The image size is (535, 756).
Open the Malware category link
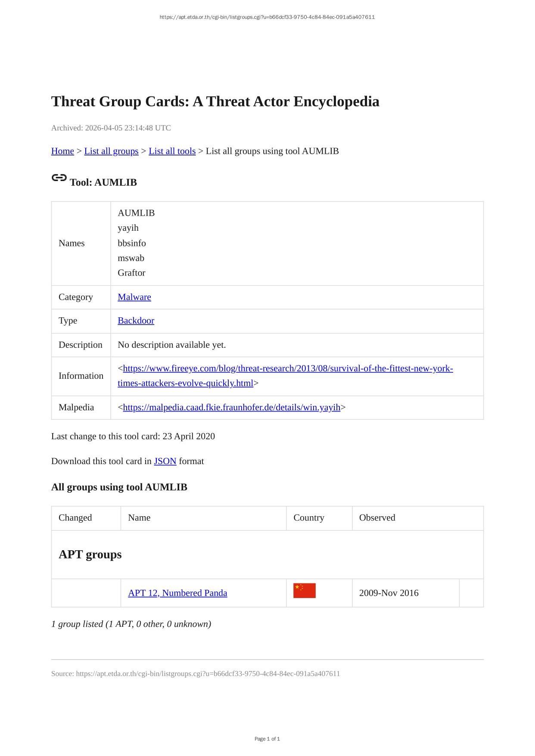(x=134, y=297)
